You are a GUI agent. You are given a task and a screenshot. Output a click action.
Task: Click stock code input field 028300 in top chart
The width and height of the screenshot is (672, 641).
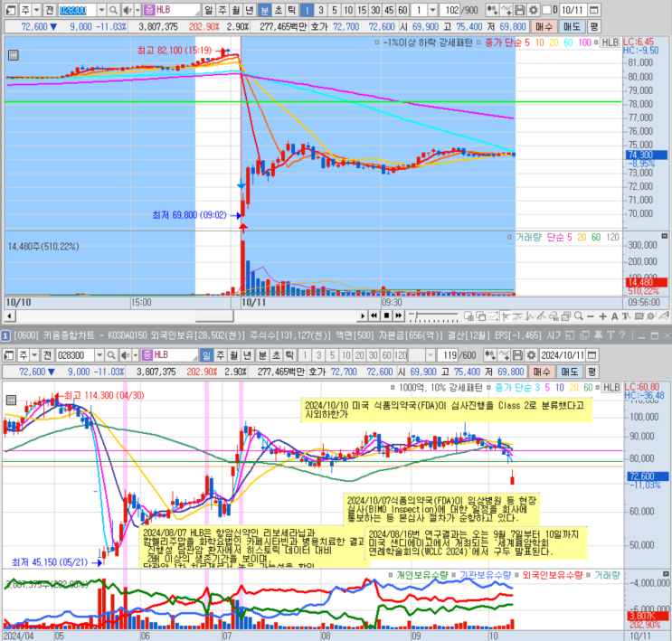pos(77,10)
